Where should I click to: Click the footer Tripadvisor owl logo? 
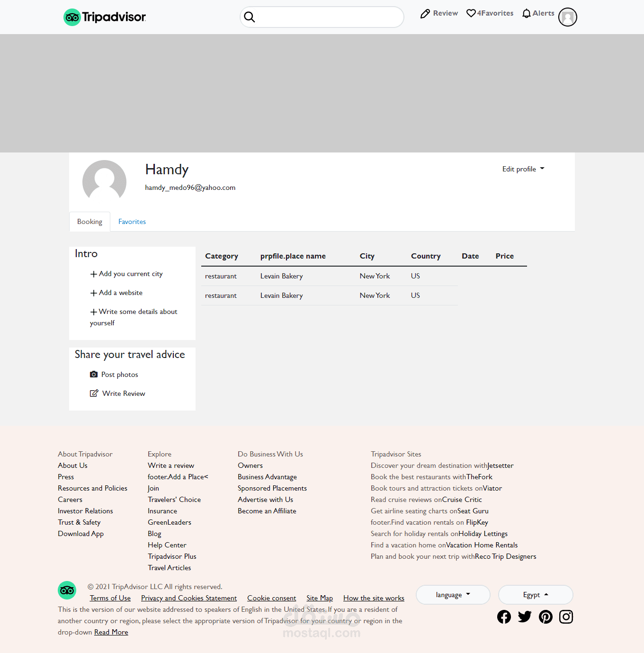tap(67, 590)
